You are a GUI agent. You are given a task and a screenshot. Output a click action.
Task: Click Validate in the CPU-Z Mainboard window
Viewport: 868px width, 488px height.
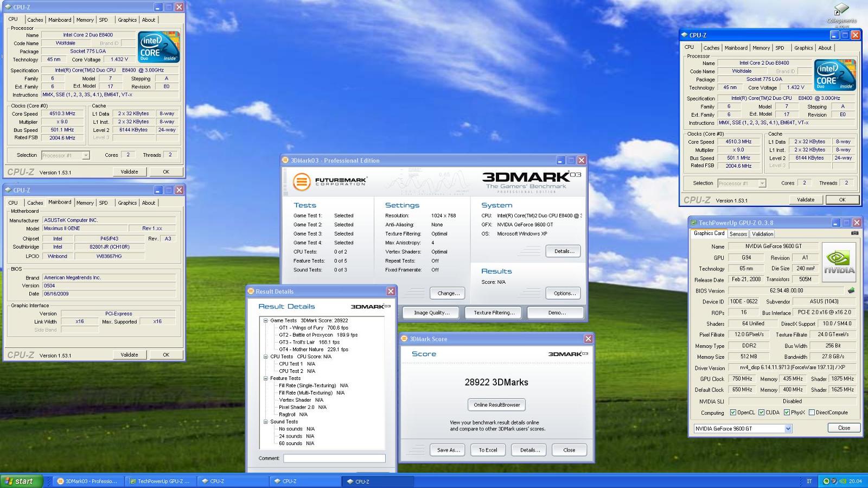pos(129,355)
